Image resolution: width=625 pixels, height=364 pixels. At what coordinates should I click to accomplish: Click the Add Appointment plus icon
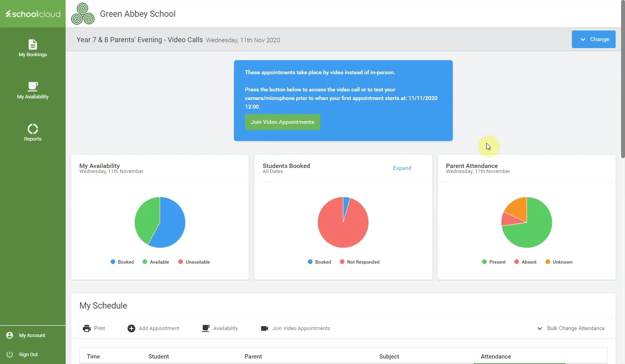click(x=131, y=328)
